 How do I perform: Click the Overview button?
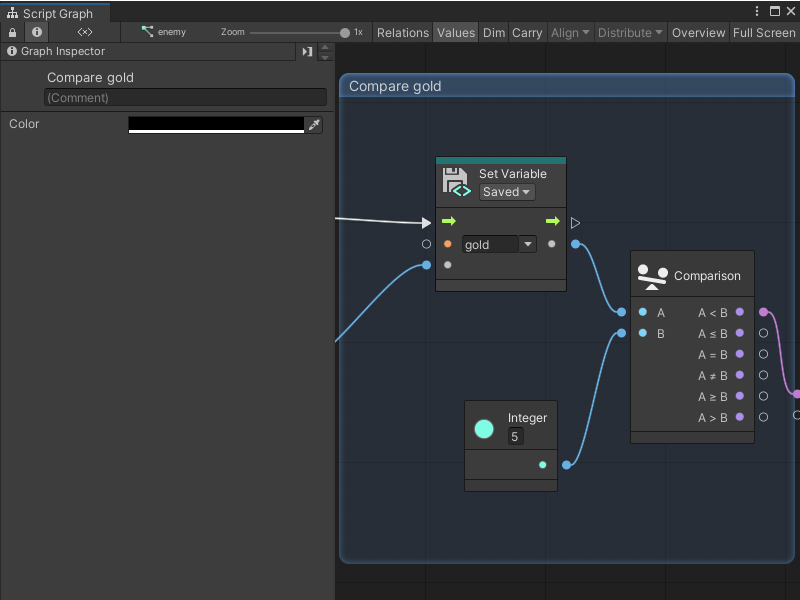pyautogui.click(x=698, y=32)
